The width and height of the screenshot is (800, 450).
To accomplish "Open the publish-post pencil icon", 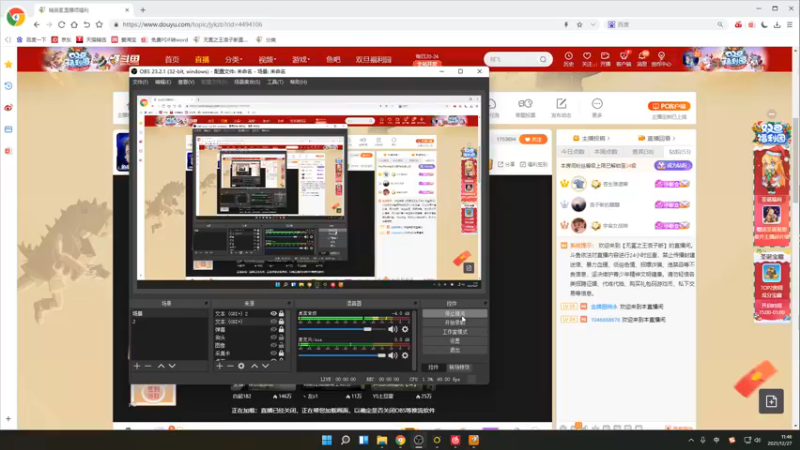I will (561, 104).
